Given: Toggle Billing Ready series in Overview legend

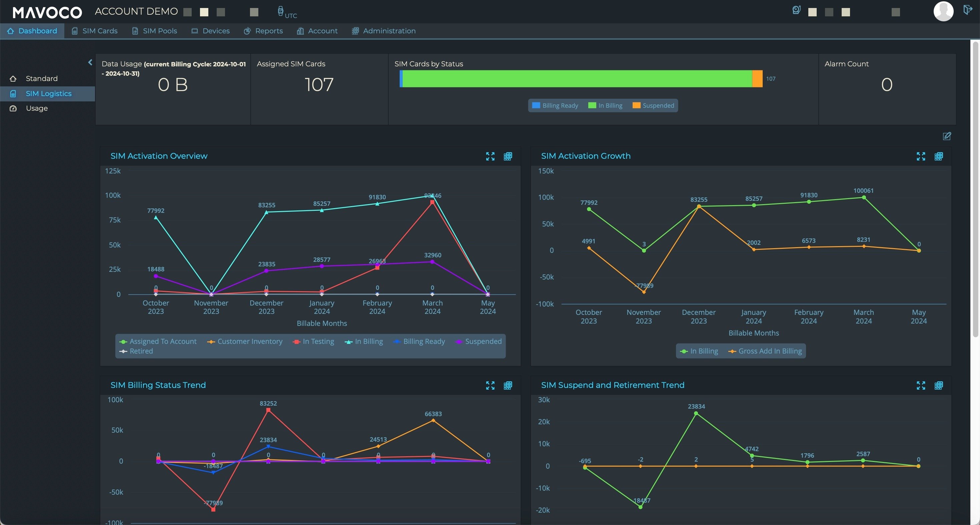Looking at the screenshot, I should tap(419, 342).
